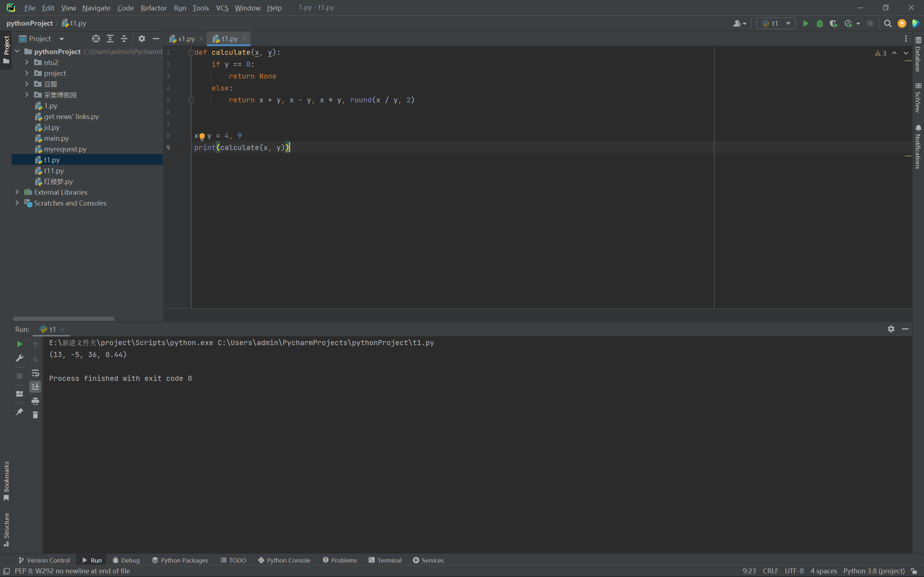Viewport: 924px width, 577px height.
Task: Open the Refactor menu
Action: (153, 8)
